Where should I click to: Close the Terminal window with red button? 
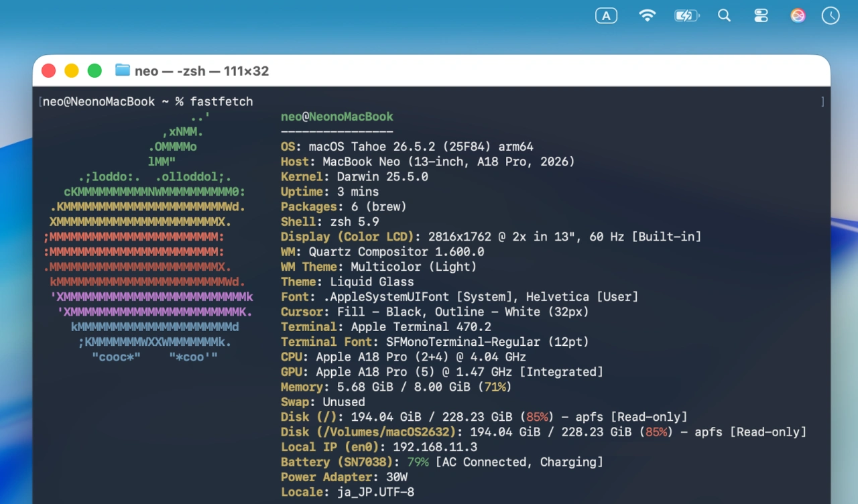(x=48, y=70)
